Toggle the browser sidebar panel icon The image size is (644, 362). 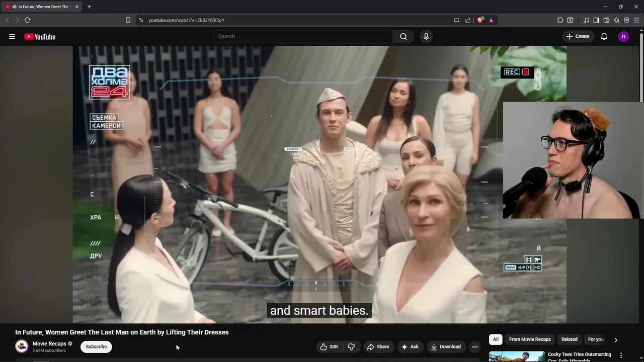click(x=596, y=20)
